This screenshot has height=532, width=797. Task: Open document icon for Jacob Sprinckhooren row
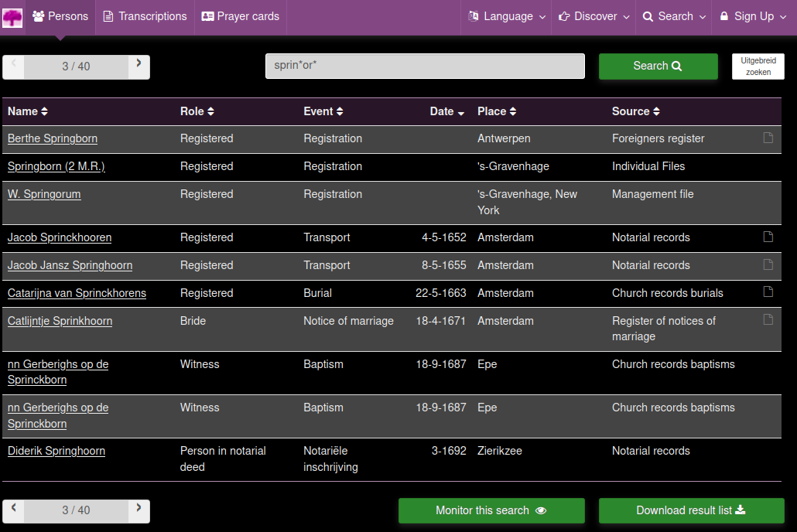point(768,237)
